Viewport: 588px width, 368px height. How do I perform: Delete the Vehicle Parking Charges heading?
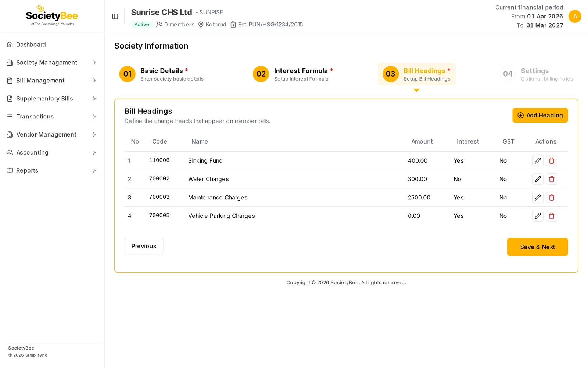552,216
